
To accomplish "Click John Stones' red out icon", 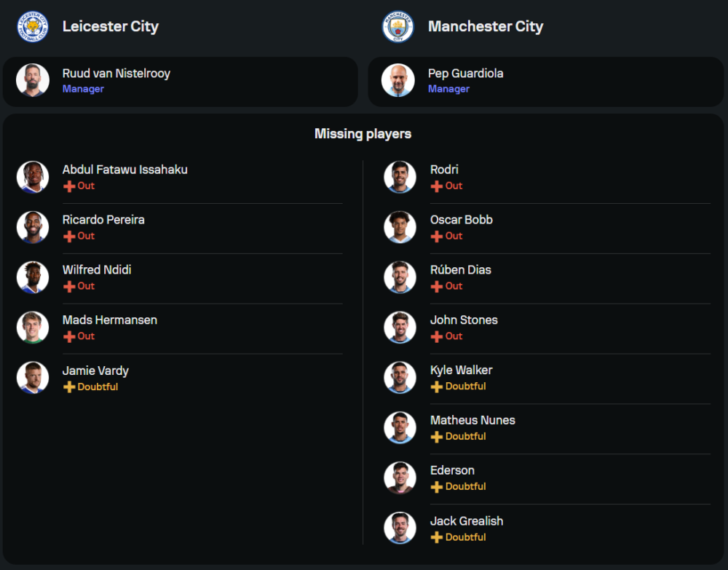I will click(x=436, y=336).
